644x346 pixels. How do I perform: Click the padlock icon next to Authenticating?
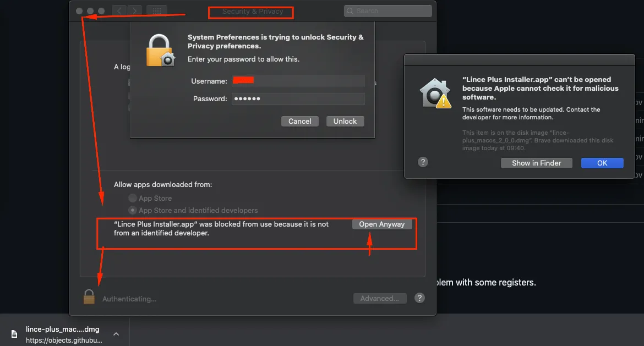pyautogui.click(x=89, y=296)
